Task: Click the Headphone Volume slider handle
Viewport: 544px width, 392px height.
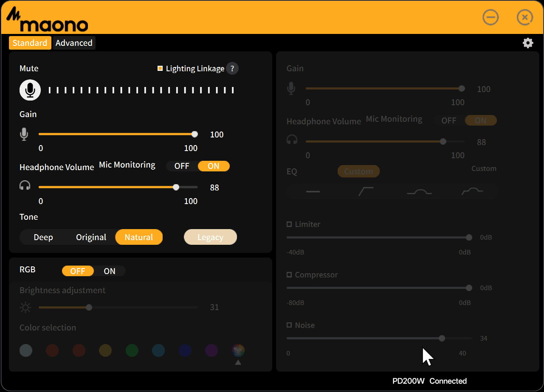Action: [176, 187]
